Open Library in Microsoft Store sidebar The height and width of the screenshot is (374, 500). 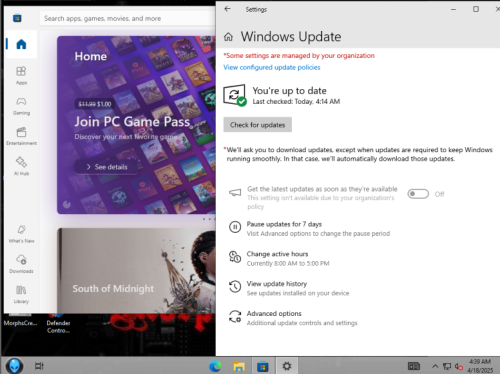[x=21, y=294]
